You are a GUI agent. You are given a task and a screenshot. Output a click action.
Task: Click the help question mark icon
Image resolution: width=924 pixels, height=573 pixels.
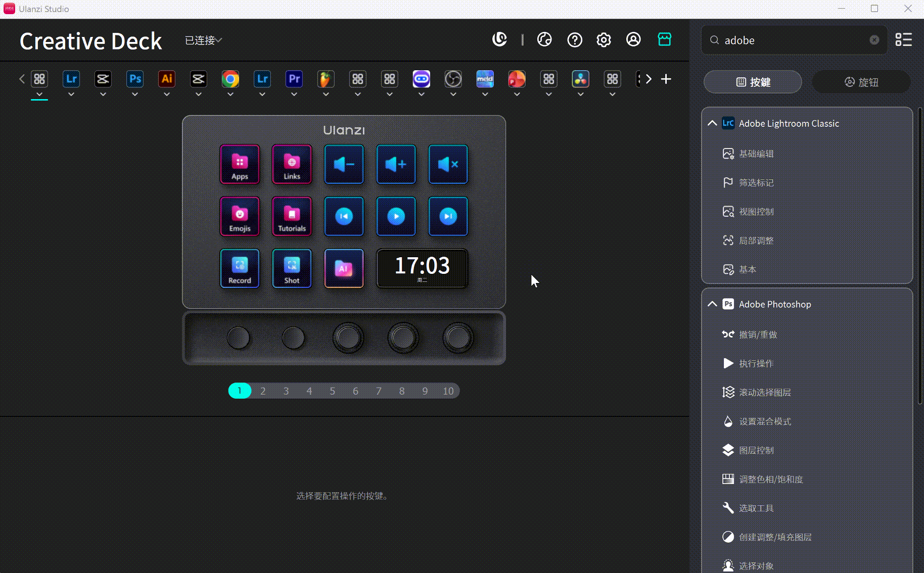pos(574,40)
